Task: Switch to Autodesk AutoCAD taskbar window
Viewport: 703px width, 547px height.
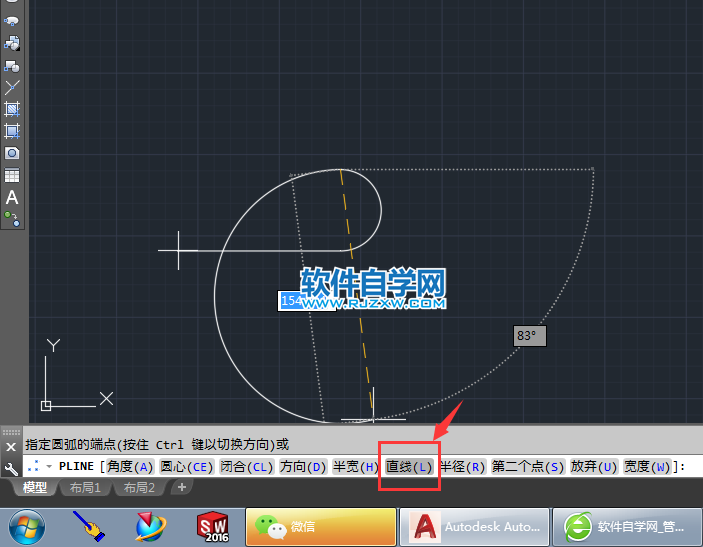Action: point(474,527)
